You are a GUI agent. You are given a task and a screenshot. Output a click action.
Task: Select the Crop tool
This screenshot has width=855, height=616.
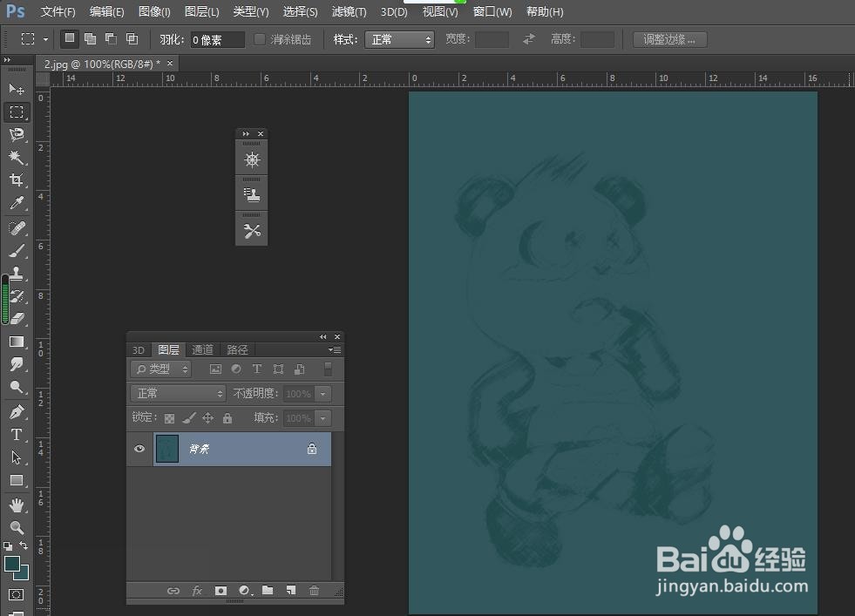17,179
